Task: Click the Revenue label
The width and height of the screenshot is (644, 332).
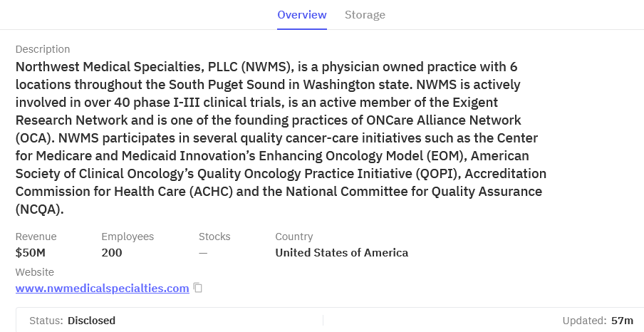Action: click(x=36, y=237)
